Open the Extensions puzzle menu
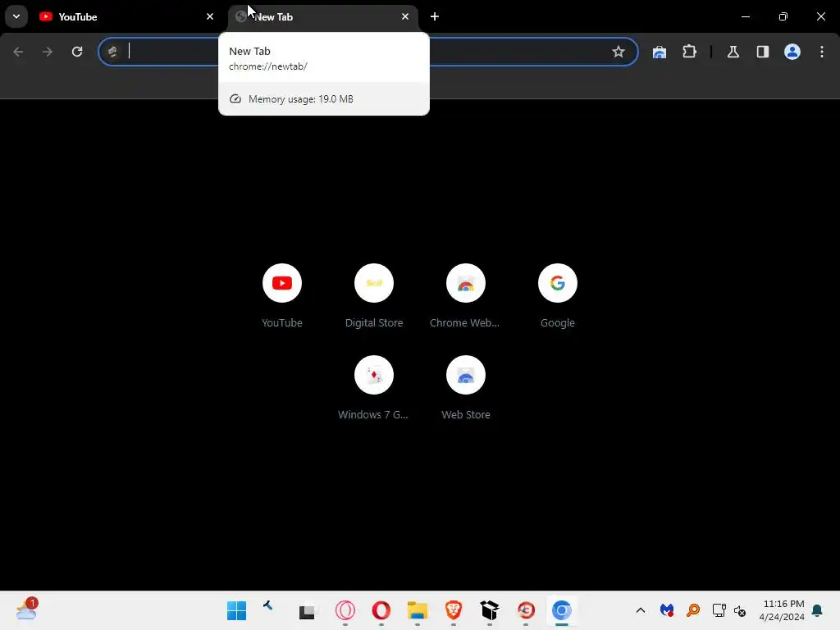This screenshot has width=840, height=630. pos(689,52)
